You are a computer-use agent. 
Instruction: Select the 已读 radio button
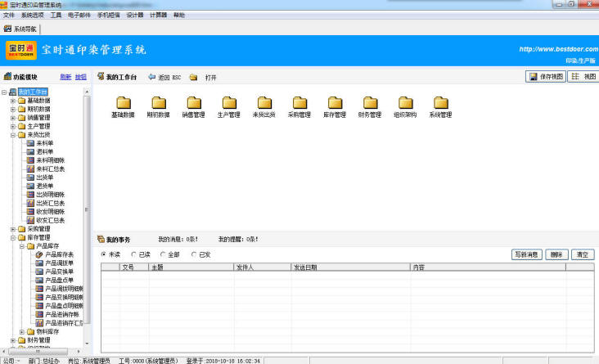(x=133, y=254)
